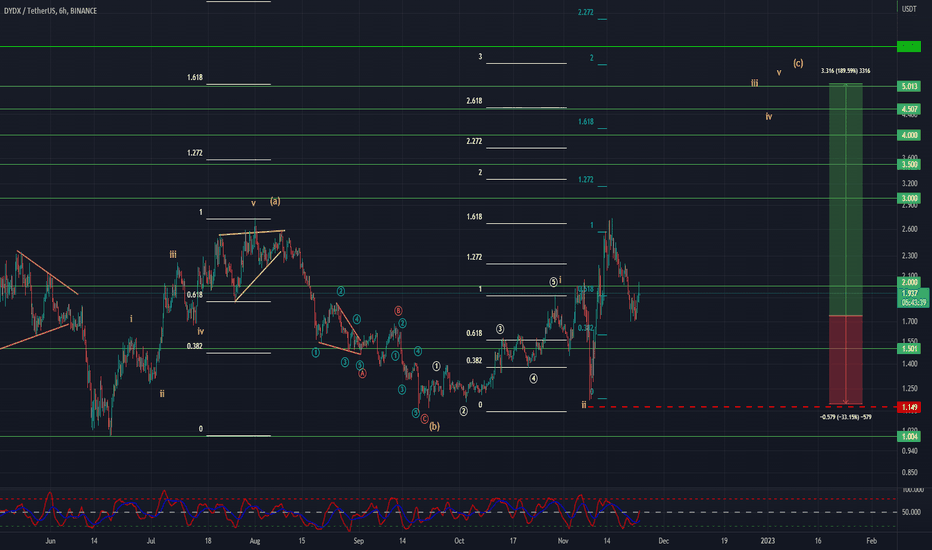Select the 1.004 price level label
Image resolution: width=932 pixels, height=550 pixels.
pos(909,436)
